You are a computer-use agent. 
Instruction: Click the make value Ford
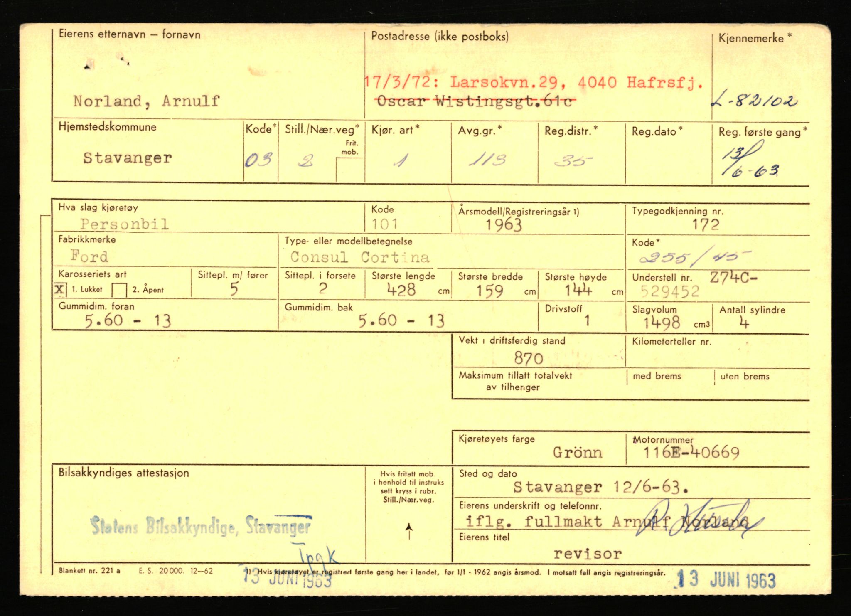pos(89,256)
